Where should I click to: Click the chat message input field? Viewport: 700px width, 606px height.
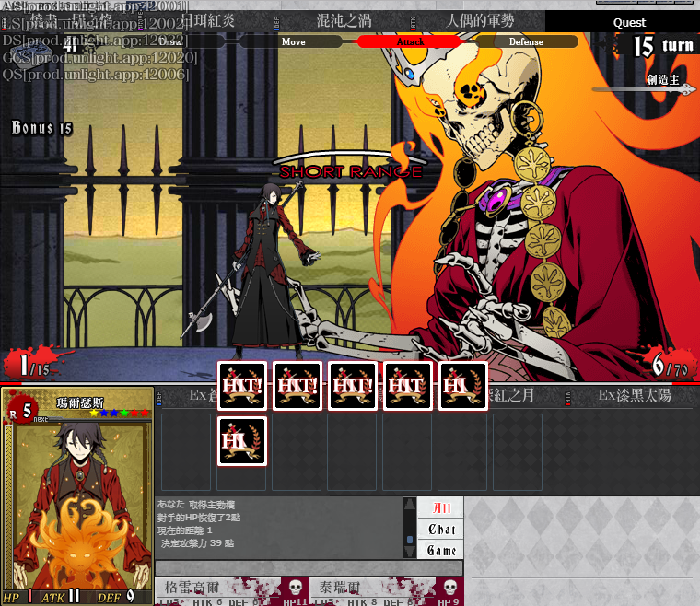309,568
